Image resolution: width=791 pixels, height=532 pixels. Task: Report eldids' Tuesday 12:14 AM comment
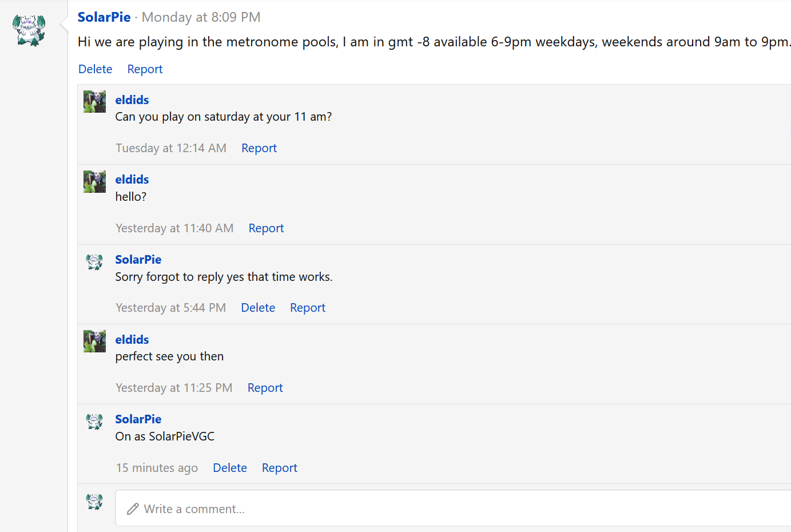click(x=259, y=148)
